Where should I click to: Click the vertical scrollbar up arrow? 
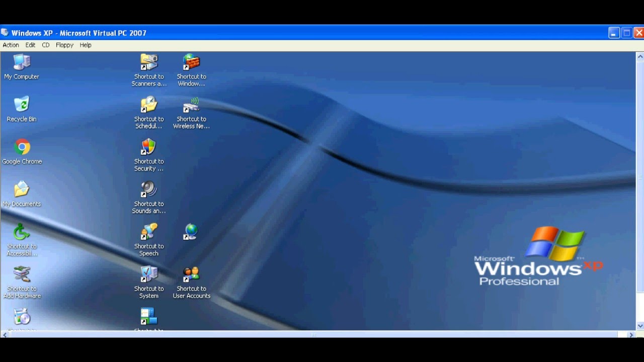640,56
